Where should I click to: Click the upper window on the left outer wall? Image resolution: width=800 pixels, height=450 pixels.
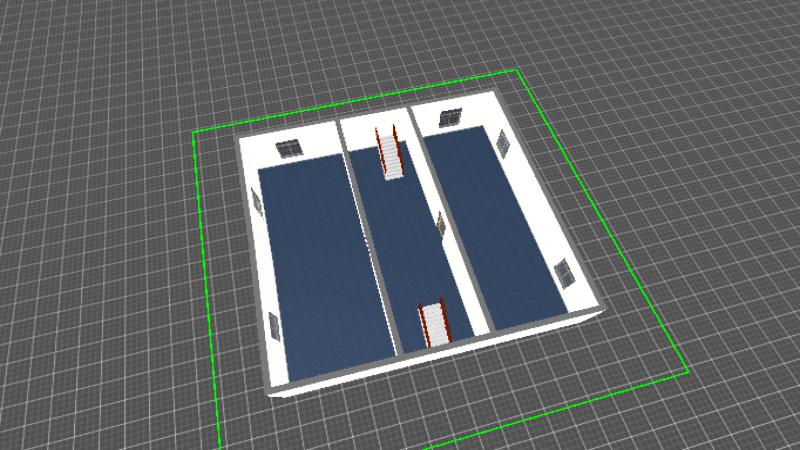[x=257, y=203]
